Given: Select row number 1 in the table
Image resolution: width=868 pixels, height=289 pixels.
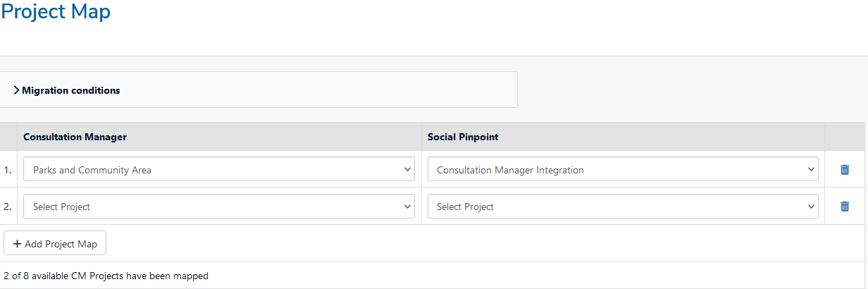Looking at the screenshot, I should tap(7, 170).
